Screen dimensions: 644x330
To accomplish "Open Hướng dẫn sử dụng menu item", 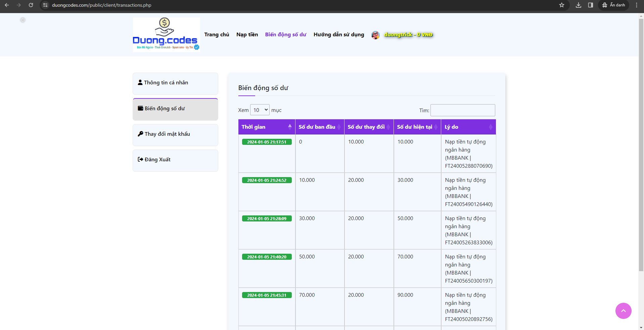I will 338,35.
